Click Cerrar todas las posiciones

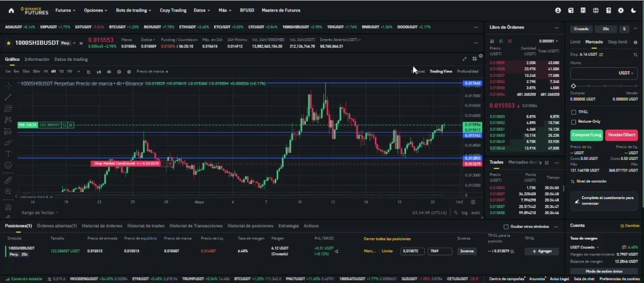387,239
